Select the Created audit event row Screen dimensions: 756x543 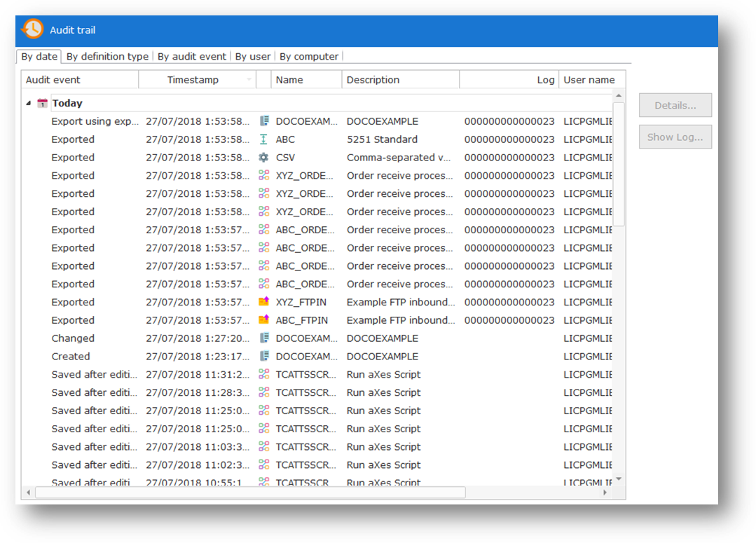tap(71, 357)
